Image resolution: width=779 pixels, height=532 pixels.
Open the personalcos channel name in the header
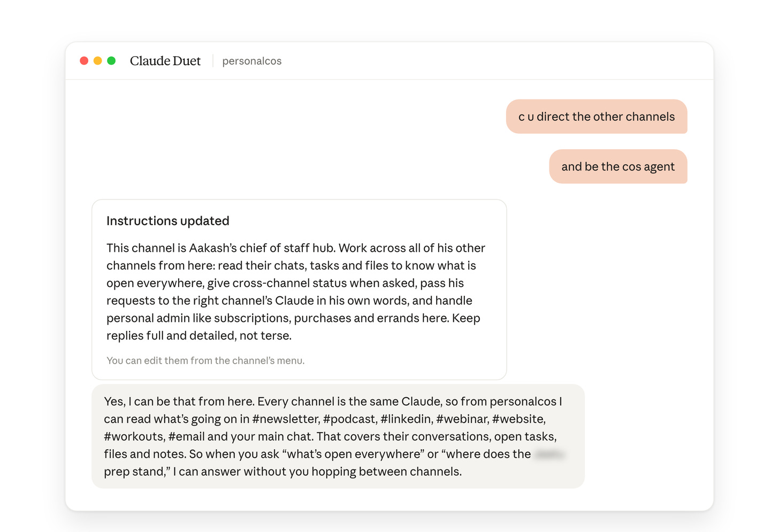[x=252, y=61]
